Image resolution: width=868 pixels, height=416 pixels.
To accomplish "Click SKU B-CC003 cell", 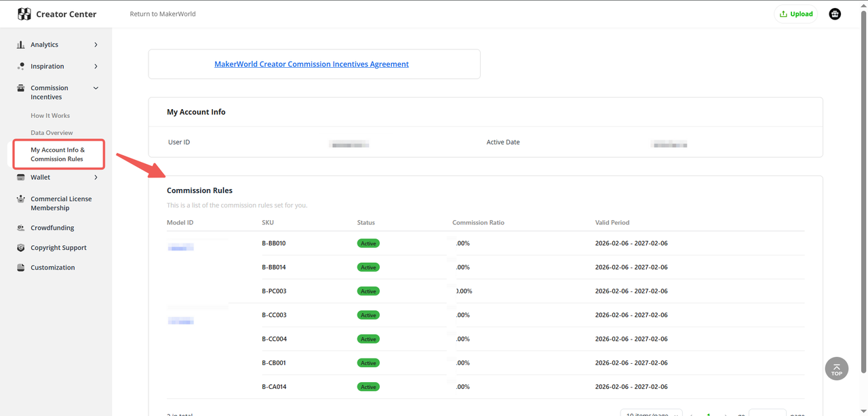I will coord(274,315).
